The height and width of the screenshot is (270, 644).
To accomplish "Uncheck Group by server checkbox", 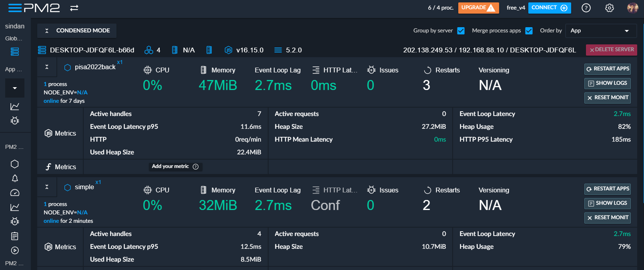I will point(461,31).
